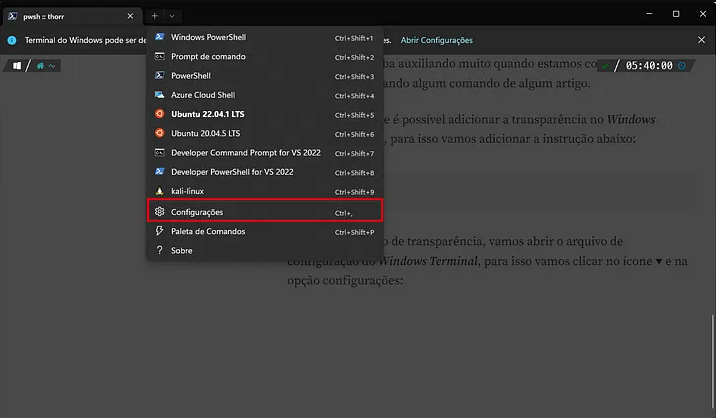
Task: Open Prompt de comando profile
Action: coord(265,57)
